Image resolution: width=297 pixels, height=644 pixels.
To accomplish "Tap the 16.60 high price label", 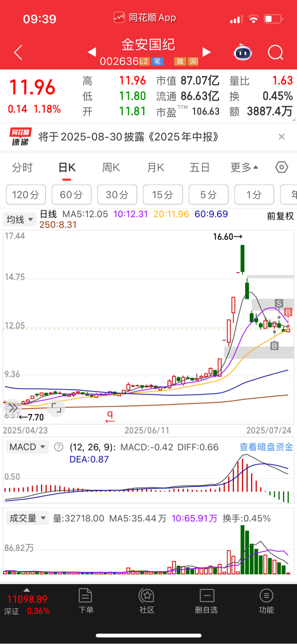I will (228, 237).
